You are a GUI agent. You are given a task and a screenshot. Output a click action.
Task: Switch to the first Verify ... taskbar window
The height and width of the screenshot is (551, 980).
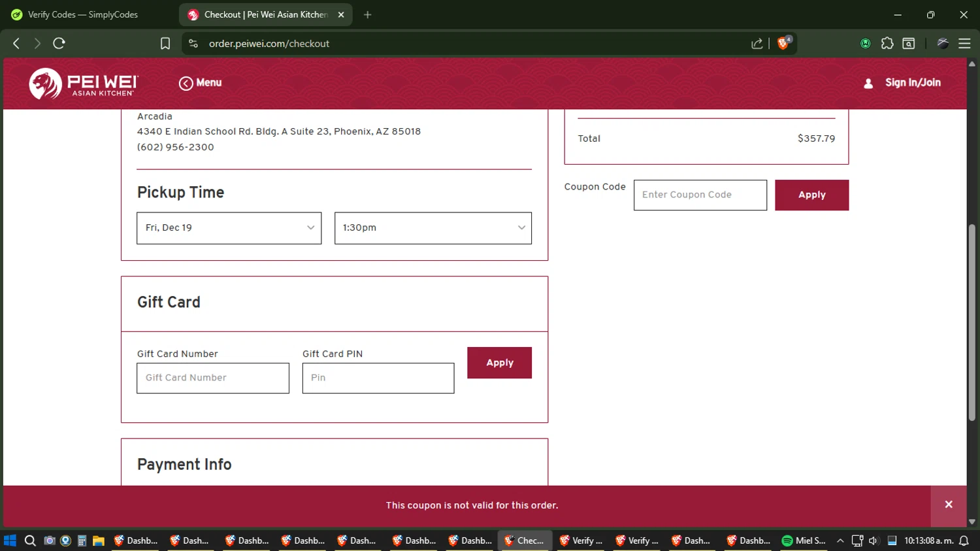click(x=581, y=541)
